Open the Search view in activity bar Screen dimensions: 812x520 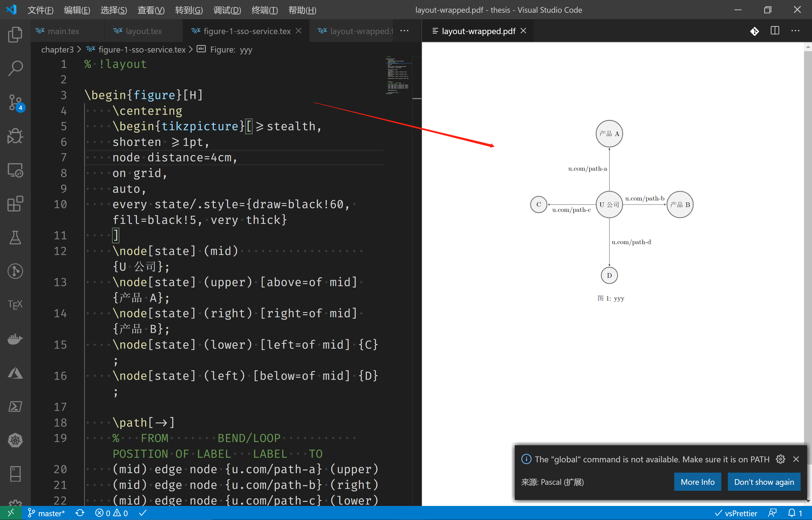tap(15, 68)
